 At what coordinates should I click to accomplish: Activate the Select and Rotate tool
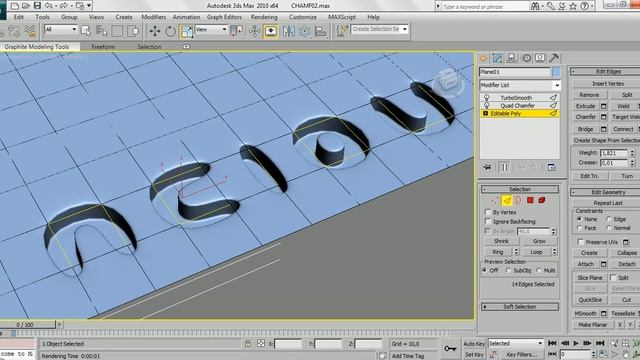click(170, 31)
